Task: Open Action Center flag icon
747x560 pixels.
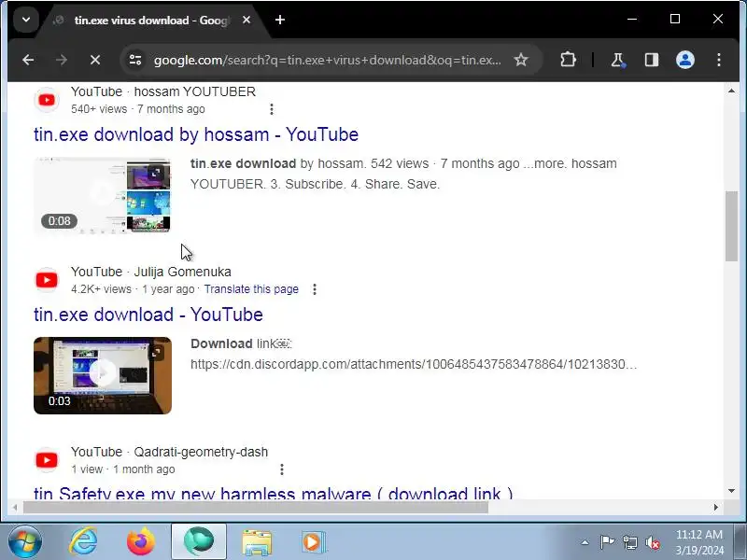Action: point(607,542)
